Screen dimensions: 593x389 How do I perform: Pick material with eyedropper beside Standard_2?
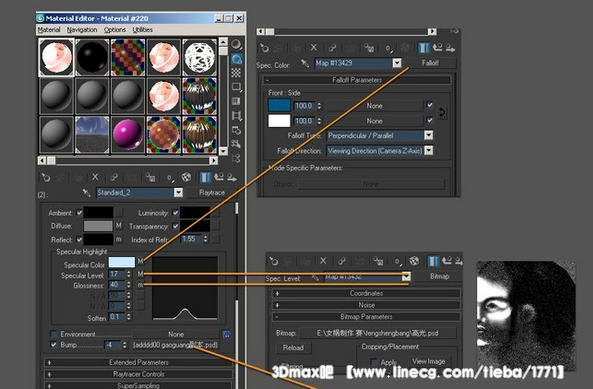pos(87,193)
